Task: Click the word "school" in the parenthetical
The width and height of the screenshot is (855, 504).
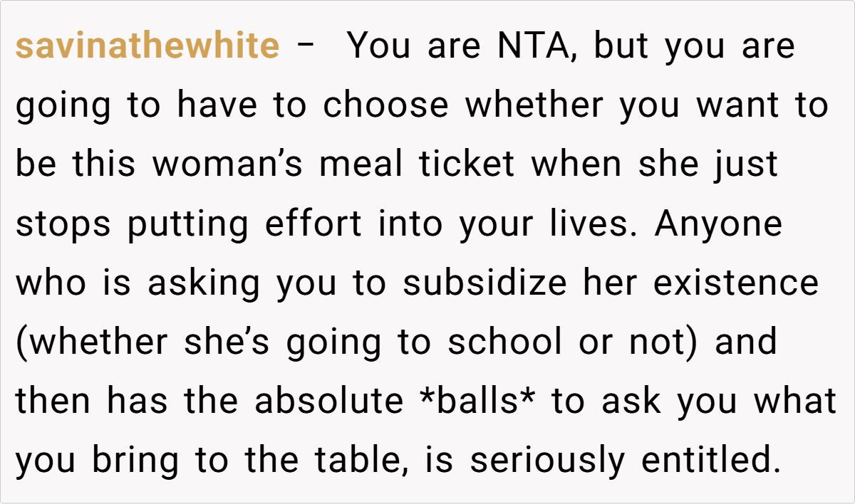Action: pyautogui.click(x=505, y=343)
